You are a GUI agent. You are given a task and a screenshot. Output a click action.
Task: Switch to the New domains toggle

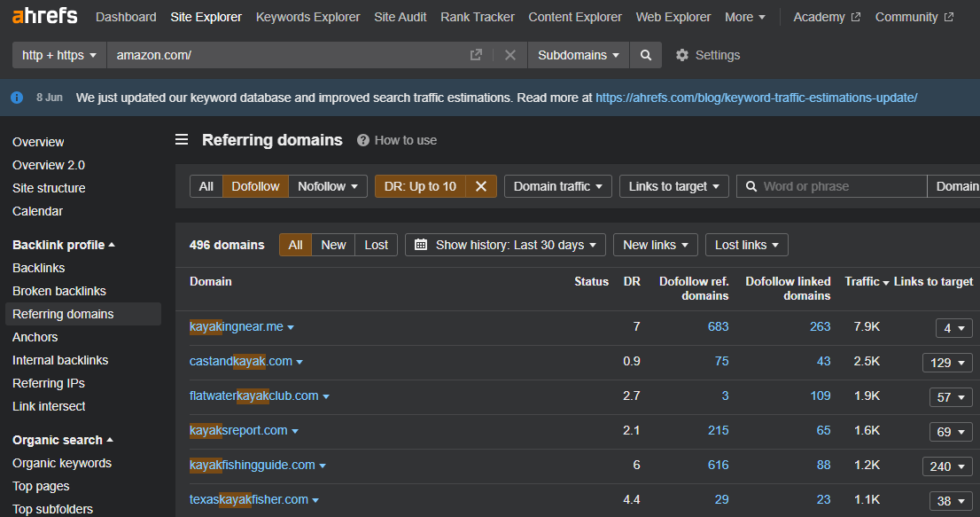tap(333, 245)
